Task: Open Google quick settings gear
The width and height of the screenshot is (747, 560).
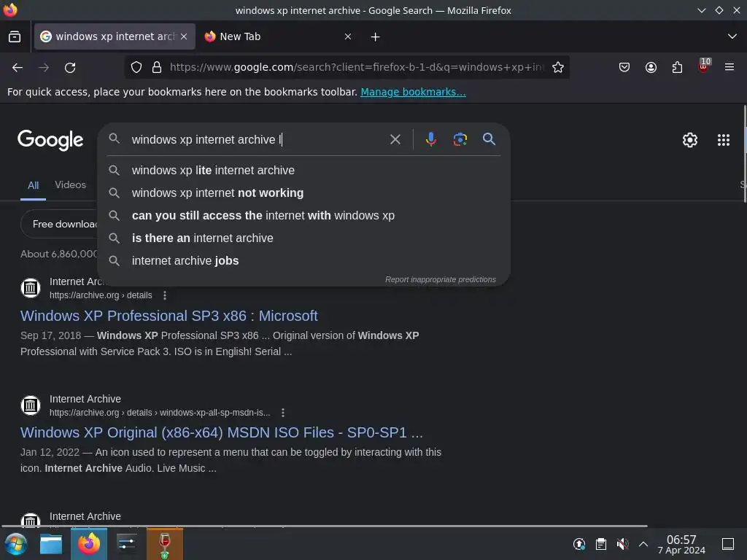Action: click(x=690, y=140)
